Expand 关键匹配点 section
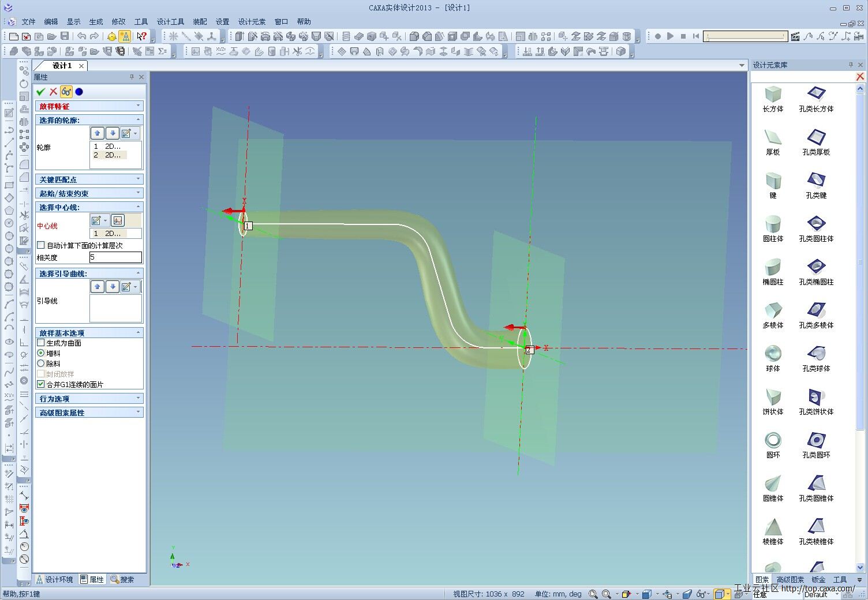The width and height of the screenshot is (868, 600). tap(89, 179)
